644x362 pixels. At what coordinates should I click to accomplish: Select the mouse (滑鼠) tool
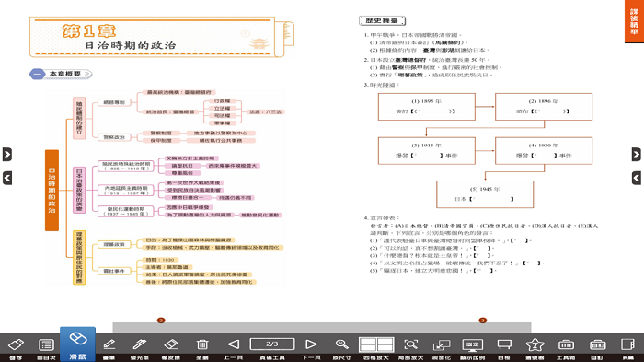click(77, 344)
